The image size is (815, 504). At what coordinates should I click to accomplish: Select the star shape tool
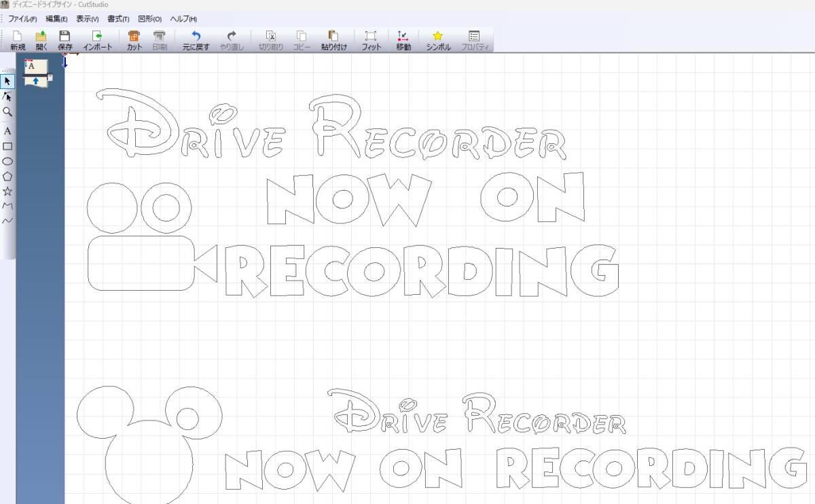tap(7, 191)
